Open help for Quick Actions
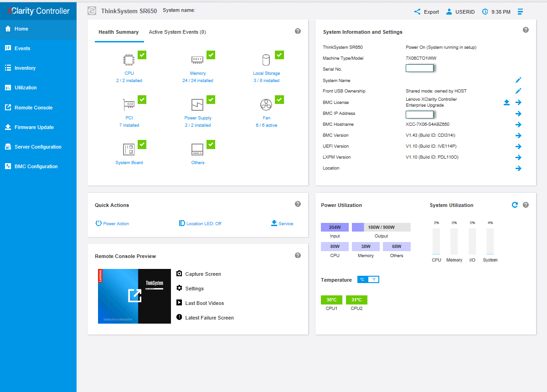Screen dimensions: 547x392 (298, 204)
